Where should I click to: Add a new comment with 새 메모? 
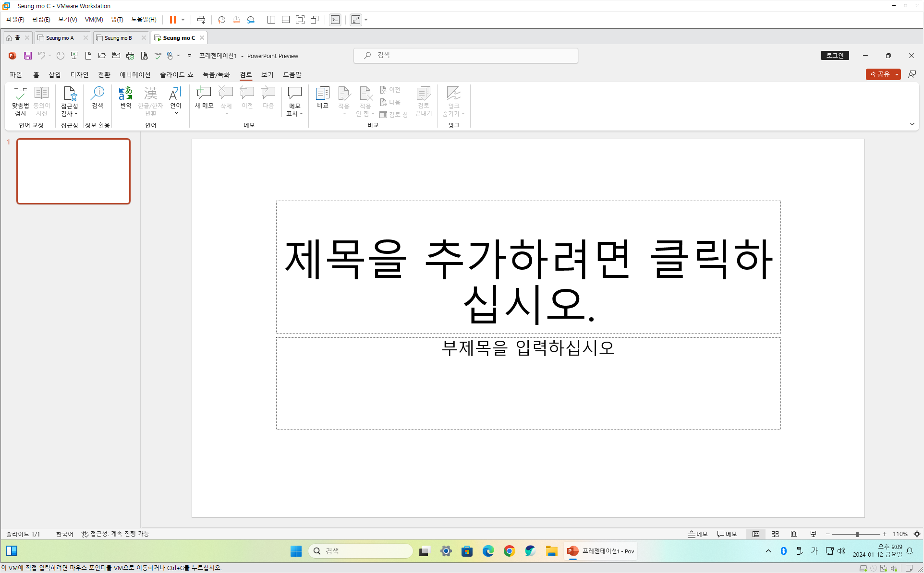pyautogui.click(x=204, y=97)
